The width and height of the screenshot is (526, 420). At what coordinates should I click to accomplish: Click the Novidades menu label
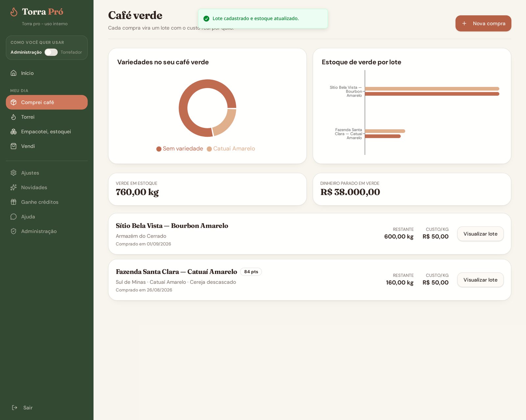tap(34, 187)
